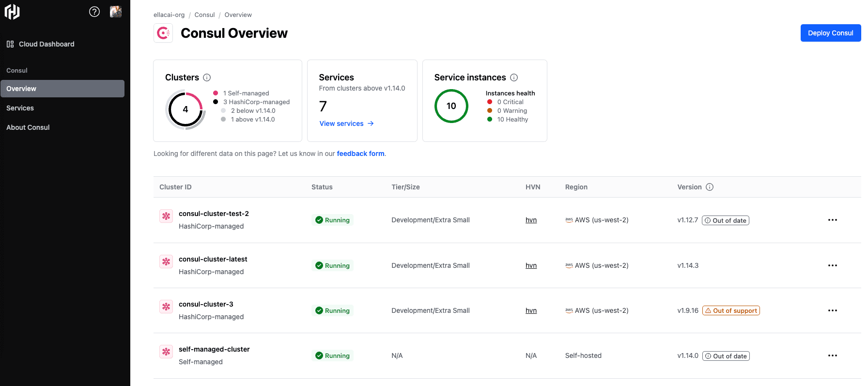Go to Services in the sidebar
The image size is (868, 386).
(x=20, y=108)
